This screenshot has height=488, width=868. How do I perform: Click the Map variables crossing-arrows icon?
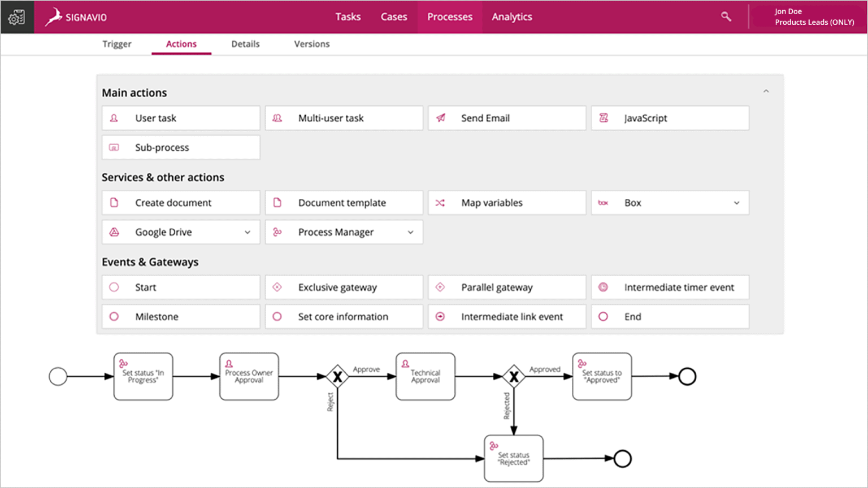click(440, 202)
